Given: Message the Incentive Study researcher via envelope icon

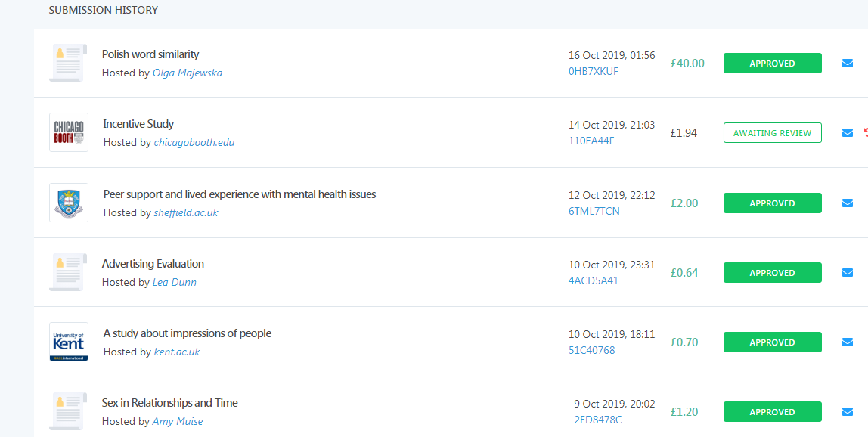Looking at the screenshot, I should click(x=847, y=133).
